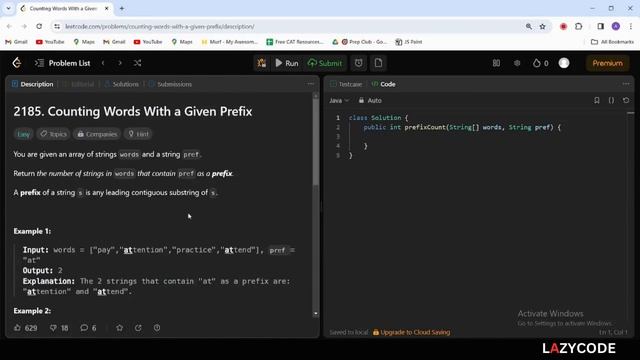Screen dimensions: 640x360
Task: Open the Problem List panel
Action: click(62, 63)
